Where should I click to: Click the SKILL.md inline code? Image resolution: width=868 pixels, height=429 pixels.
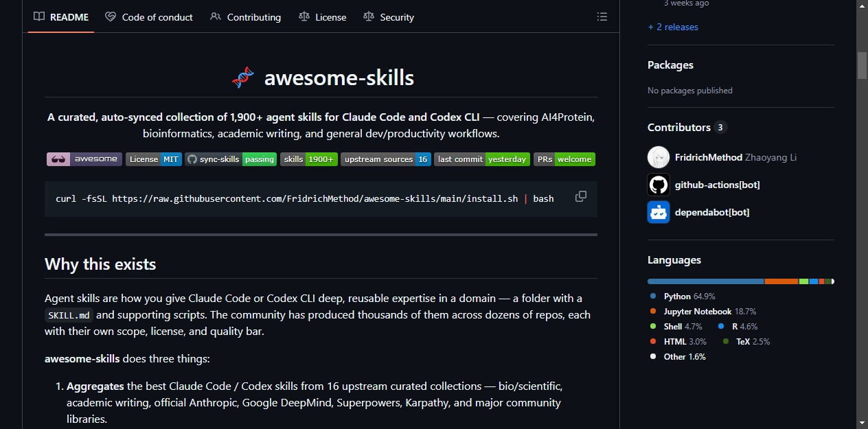pyautogui.click(x=69, y=315)
